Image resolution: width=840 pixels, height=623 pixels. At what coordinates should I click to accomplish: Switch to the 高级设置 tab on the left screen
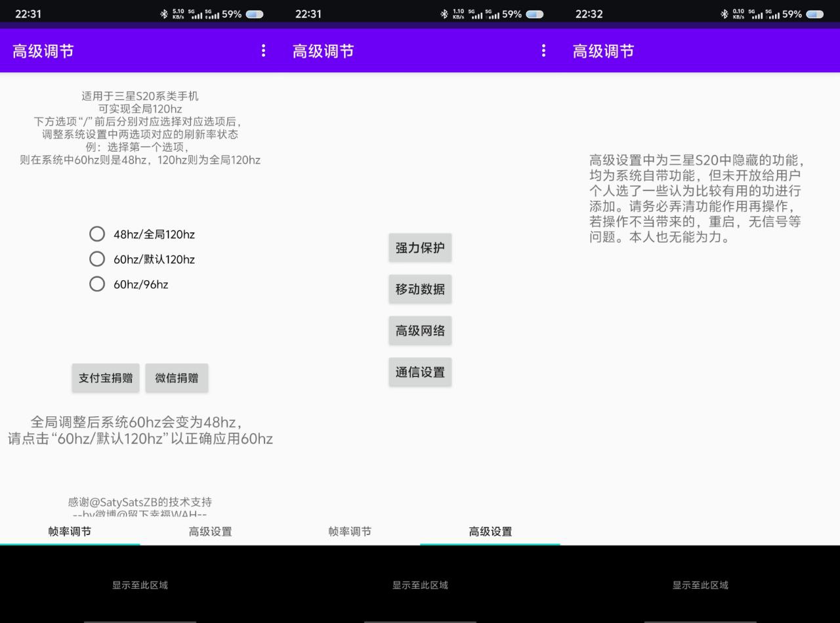click(210, 532)
